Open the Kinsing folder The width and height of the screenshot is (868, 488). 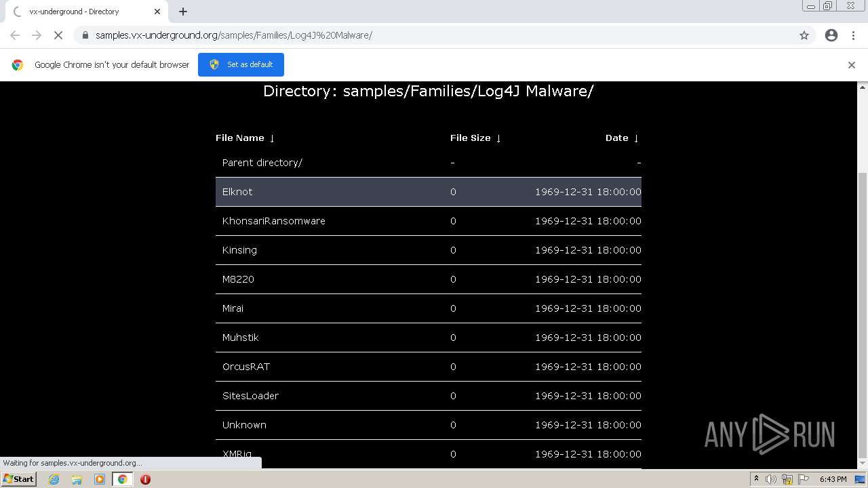[x=239, y=250]
